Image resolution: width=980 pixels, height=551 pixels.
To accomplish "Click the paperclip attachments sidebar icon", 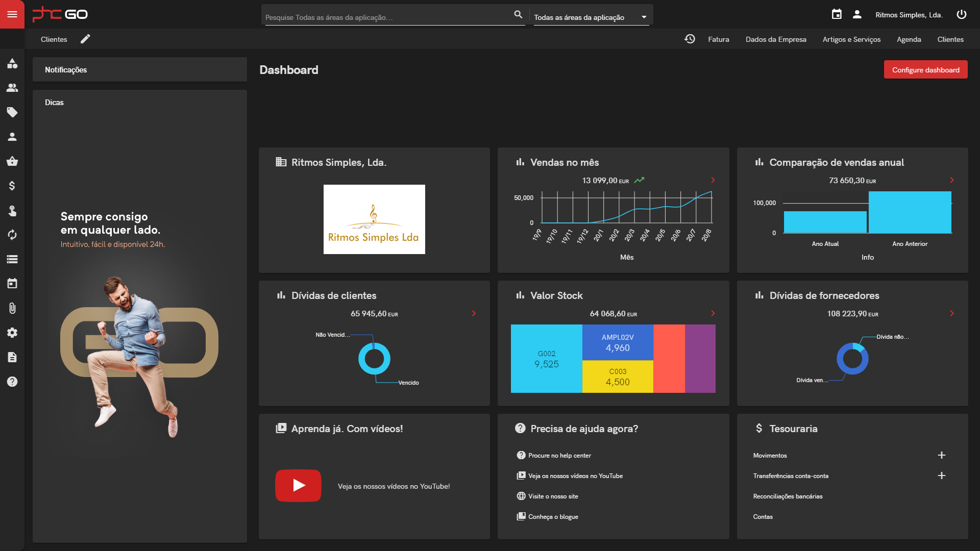I will (x=12, y=308).
